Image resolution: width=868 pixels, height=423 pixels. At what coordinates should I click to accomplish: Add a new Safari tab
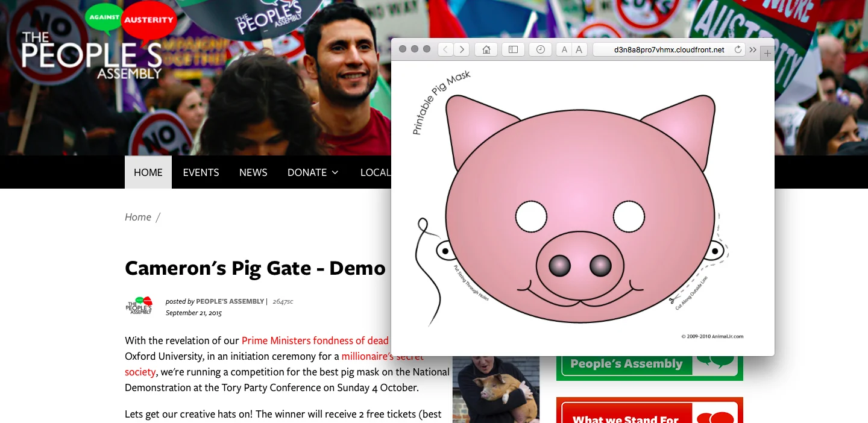767,53
